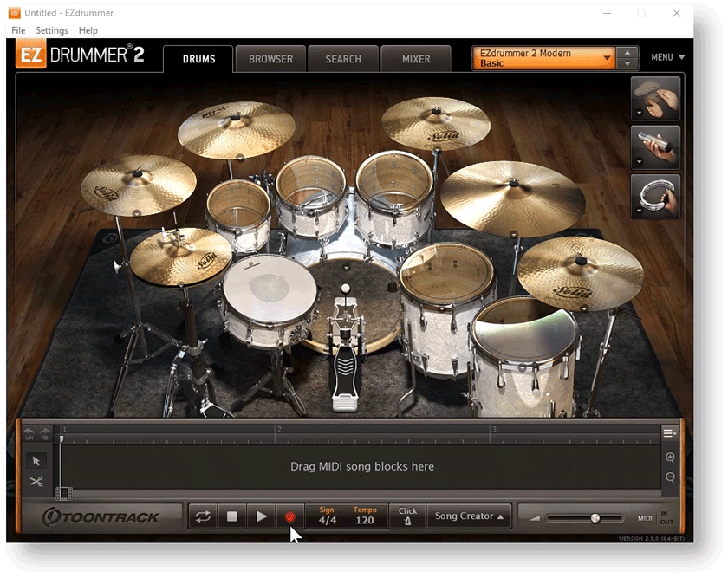Screen dimensions: 728x578
Task: Click the EZdrummer 2 logo
Action: tap(81, 55)
